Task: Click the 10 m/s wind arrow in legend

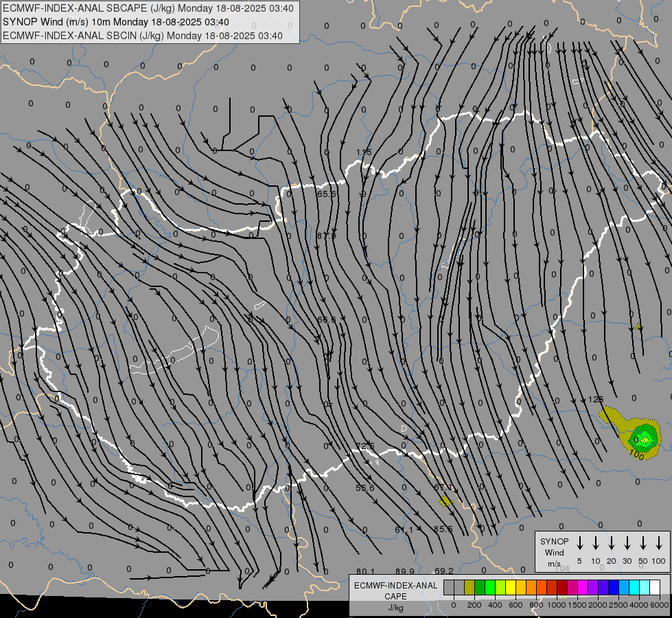Action: click(x=595, y=543)
